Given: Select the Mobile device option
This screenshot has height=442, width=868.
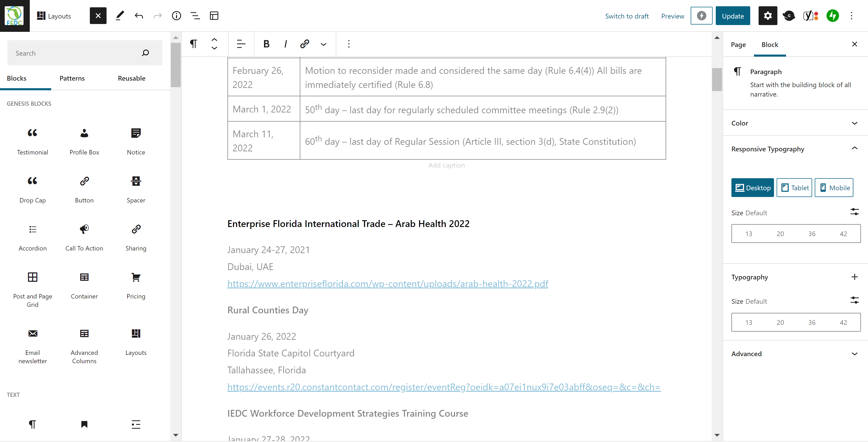Looking at the screenshot, I should (x=834, y=188).
